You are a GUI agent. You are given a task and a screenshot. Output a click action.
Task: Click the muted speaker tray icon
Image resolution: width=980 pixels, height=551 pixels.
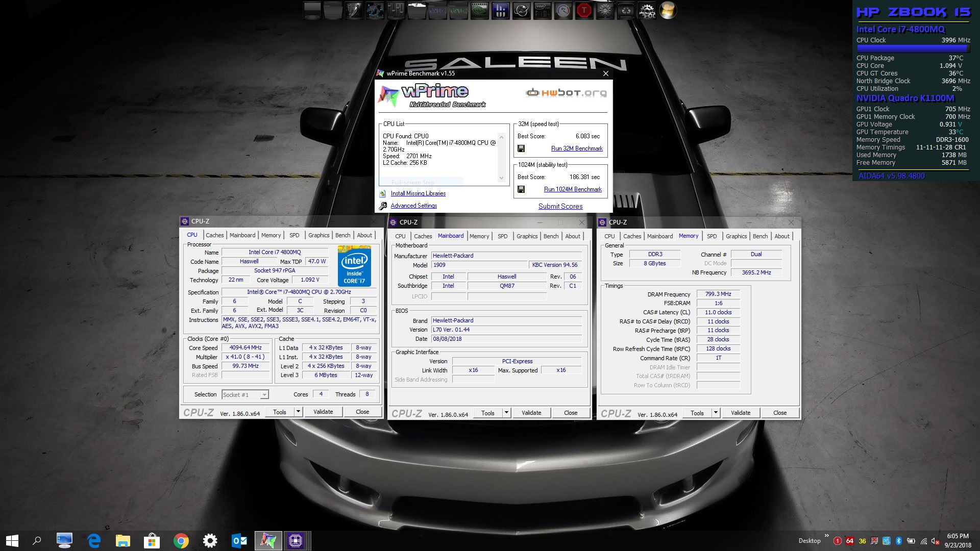[936, 541]
